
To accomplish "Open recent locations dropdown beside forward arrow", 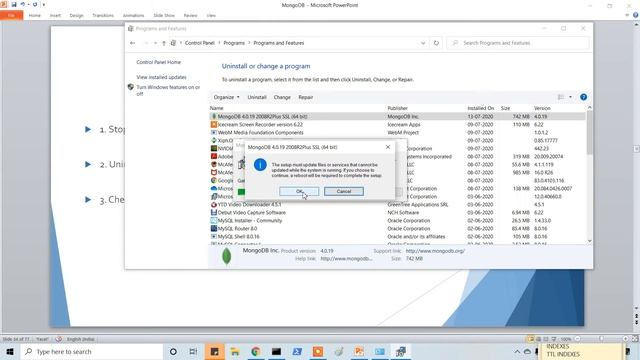I will pyautogui.click(x=155, y=43).
